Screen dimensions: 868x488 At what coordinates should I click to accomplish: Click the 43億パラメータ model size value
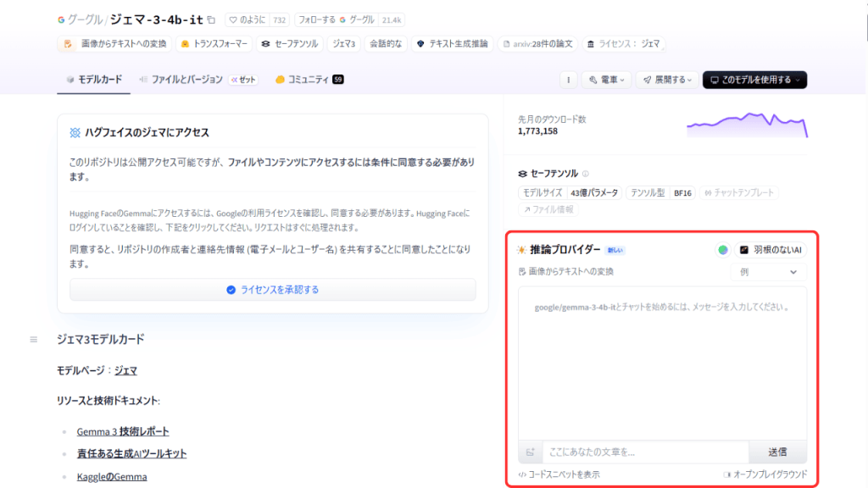(x=594, y=193)
